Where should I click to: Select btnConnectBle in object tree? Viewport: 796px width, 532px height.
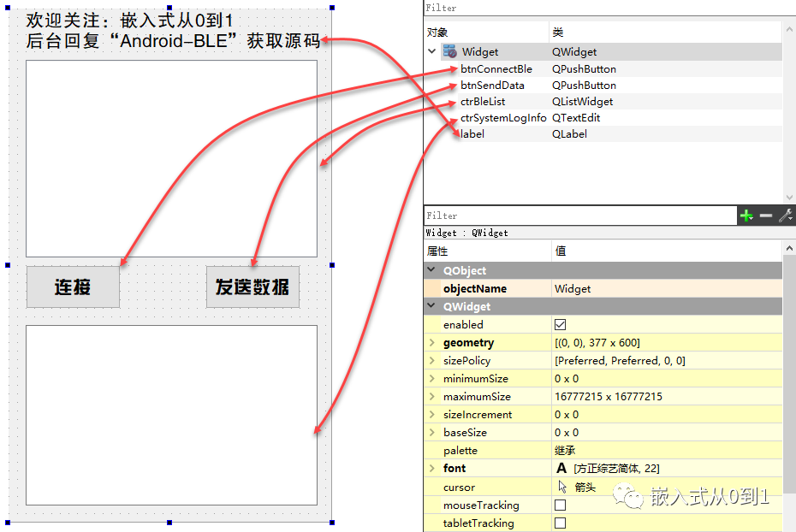(x=496, y=69)
